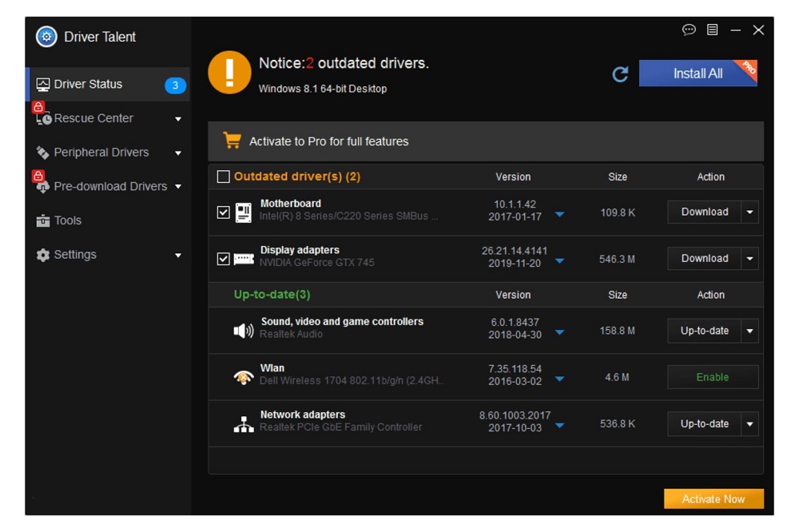Click the shopping cart icon
This screenshot has height=532, width=799.
232,140
